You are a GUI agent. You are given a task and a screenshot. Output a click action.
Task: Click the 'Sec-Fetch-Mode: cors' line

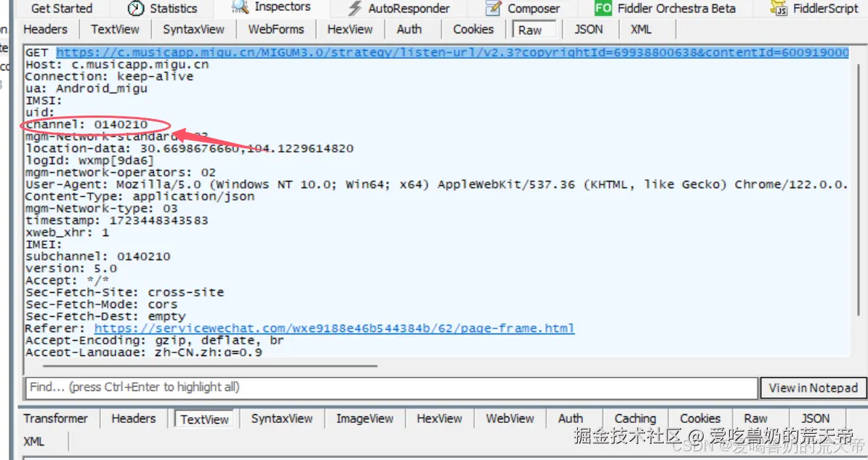(101, 304)
